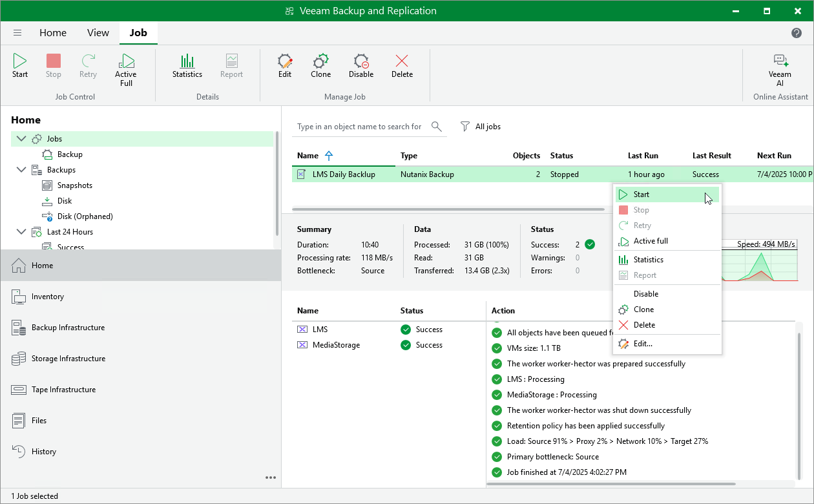Viewport: 814px width, 504px height.
Task: Click the search magnifier icon
Action: click(437, 127)
